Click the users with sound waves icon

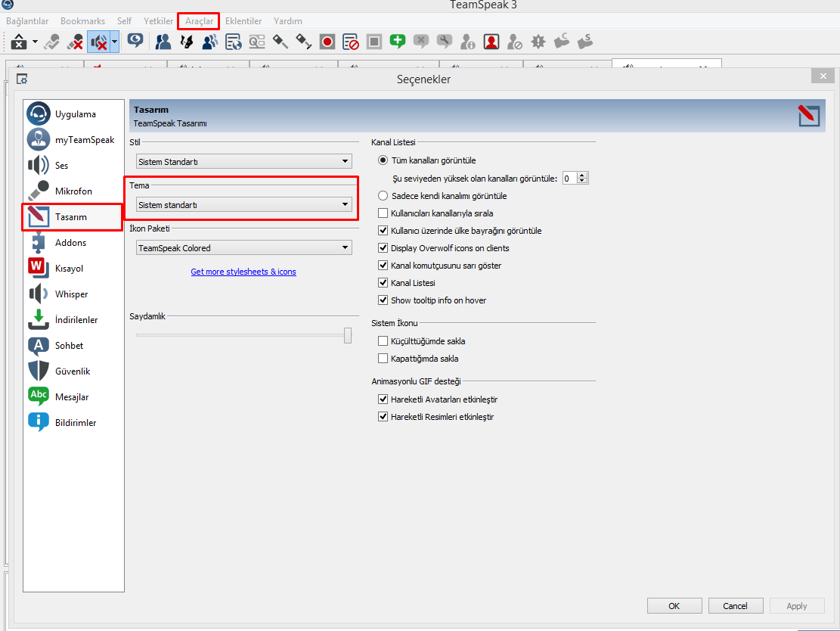click(x=210, y=42)
